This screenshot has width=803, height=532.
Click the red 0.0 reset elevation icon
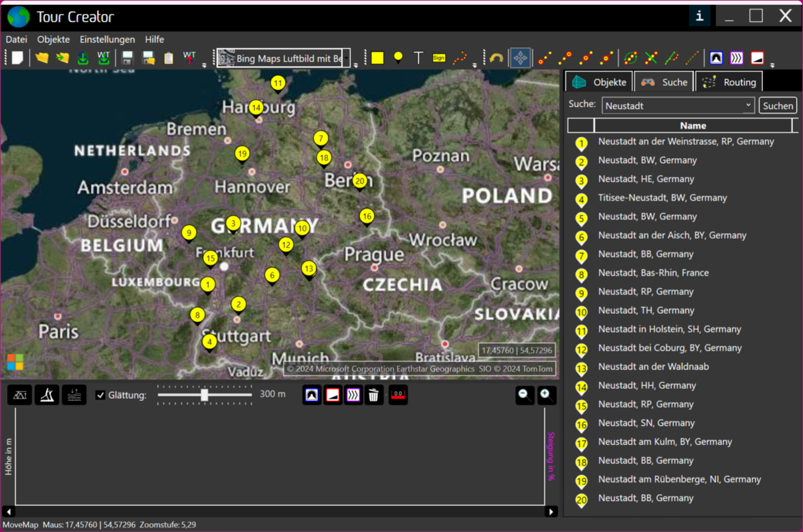[398, 395]
